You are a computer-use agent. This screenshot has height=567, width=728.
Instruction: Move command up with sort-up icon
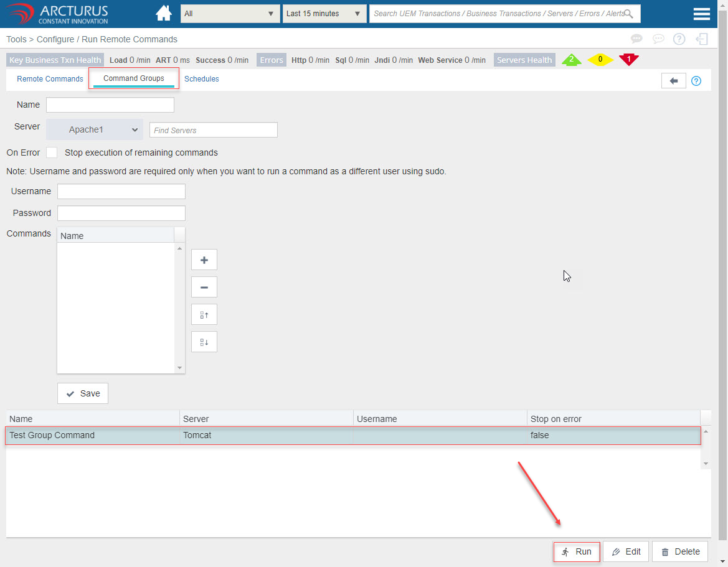pyautogui.click(x=204, y=315)
